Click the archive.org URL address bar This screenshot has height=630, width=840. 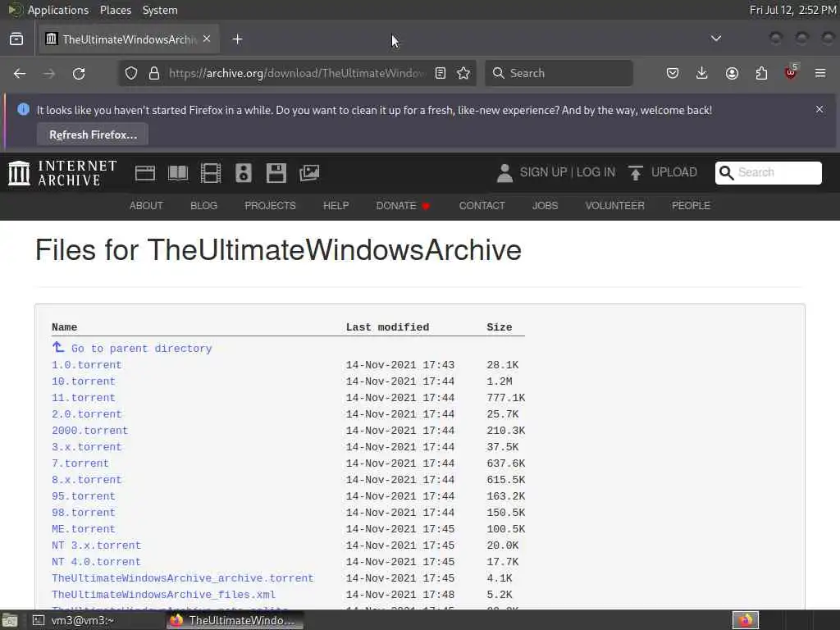coord(297,73)
